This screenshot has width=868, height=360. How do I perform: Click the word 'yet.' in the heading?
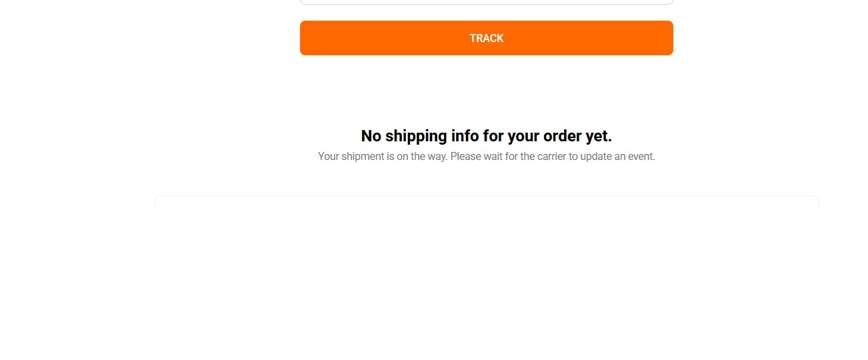pyautogui.click(x=599, y=136)
